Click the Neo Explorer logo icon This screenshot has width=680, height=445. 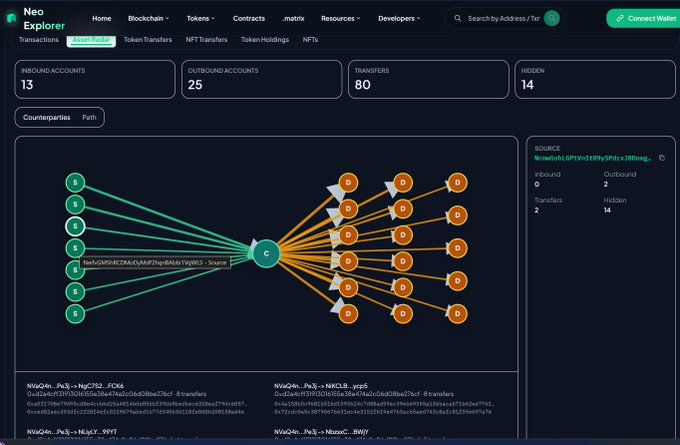(11, 19)
